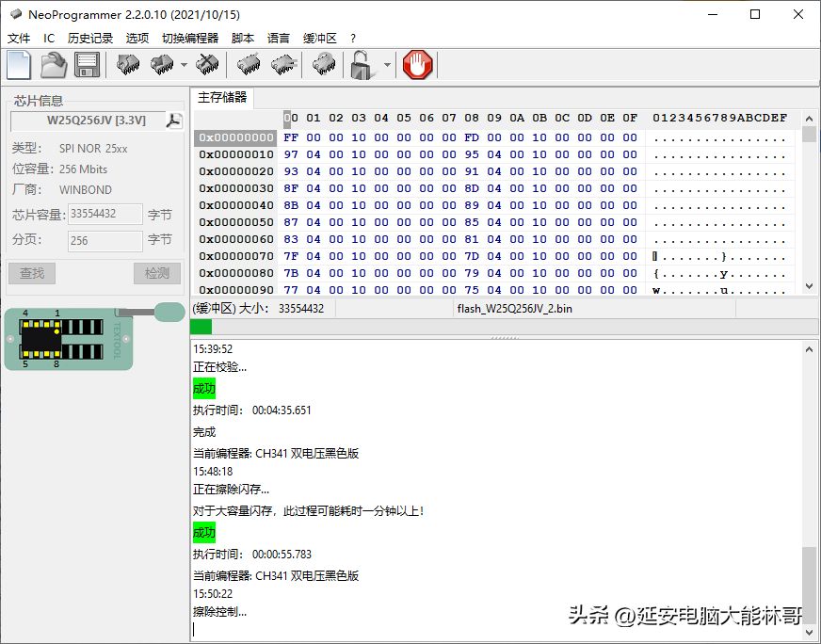The width and height of the screenshot is (821, 644).
Task: Click the hex editor scroll down arrow
Action: coord(809,286)
